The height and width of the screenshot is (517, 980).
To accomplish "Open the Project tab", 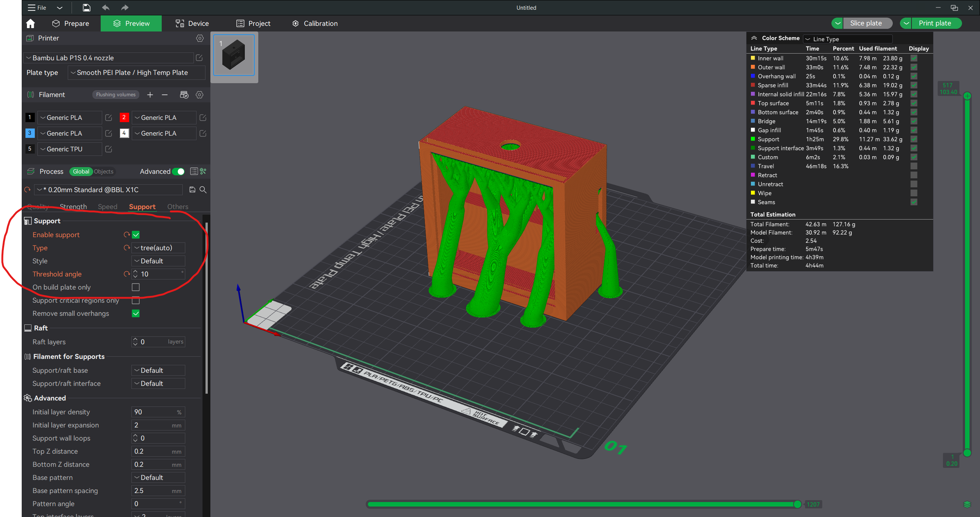I will 253,24.
